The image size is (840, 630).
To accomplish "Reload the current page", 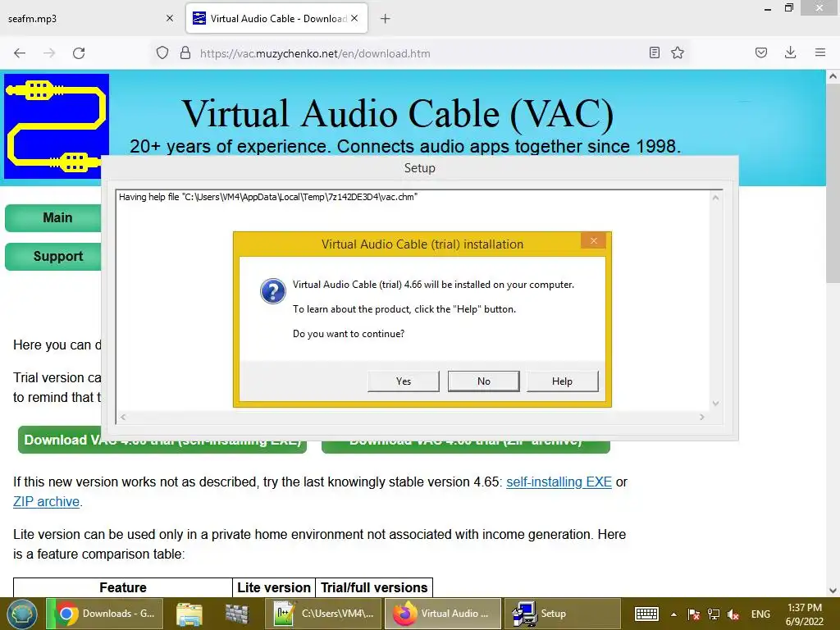I will pos(79,53).
